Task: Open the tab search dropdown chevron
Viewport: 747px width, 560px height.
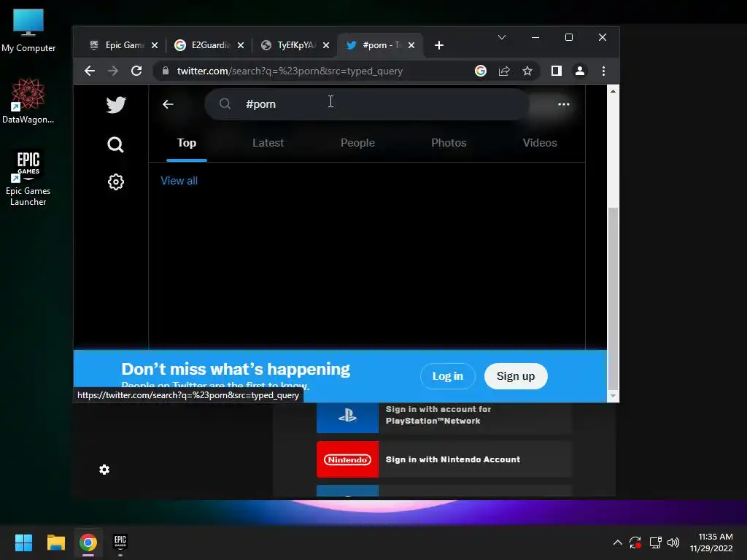Action: click(502, 37)
